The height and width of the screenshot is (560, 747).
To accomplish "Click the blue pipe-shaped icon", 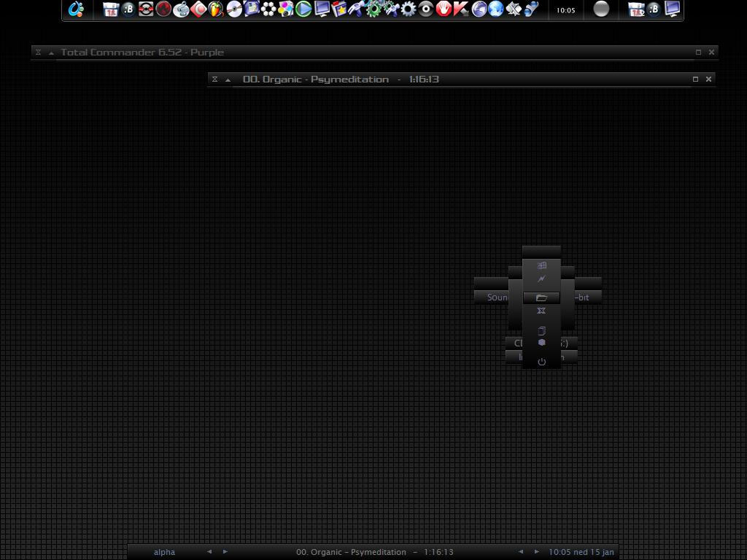I will pos(531,9).
